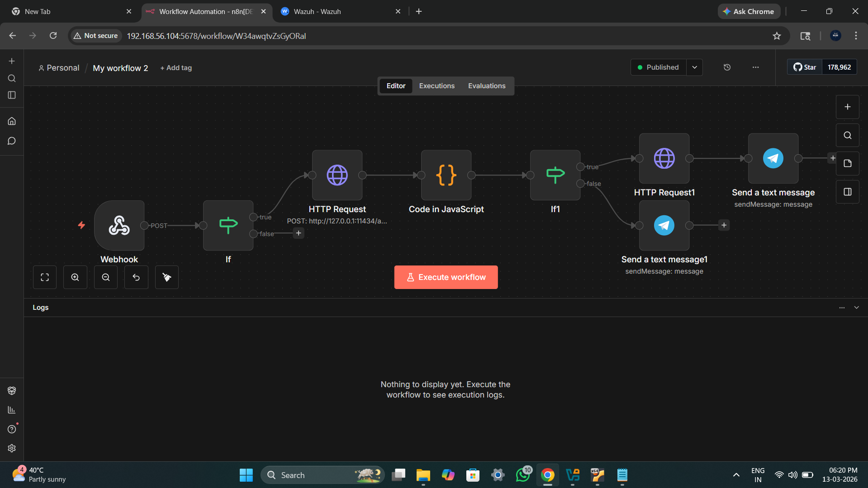The width and height of the screenshot is (868, 488).
Task: Select the Code in JavaScript node
Action: pos(446,175)
